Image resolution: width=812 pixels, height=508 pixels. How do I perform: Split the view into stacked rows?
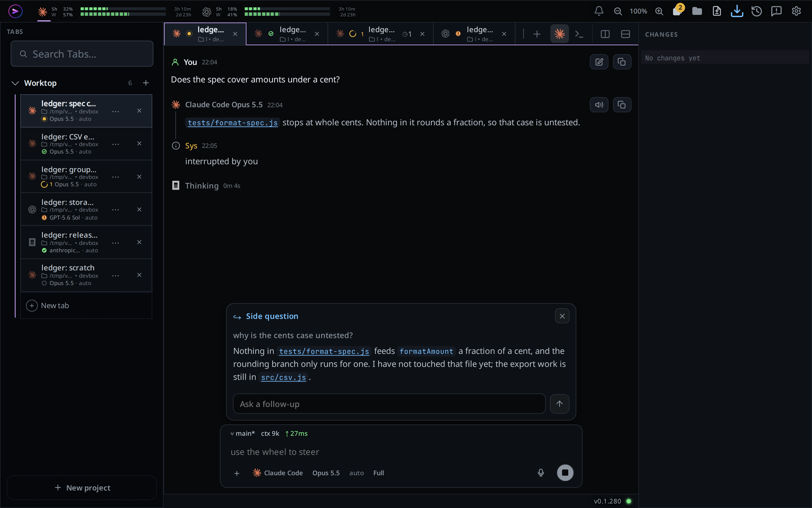(625, 34)
